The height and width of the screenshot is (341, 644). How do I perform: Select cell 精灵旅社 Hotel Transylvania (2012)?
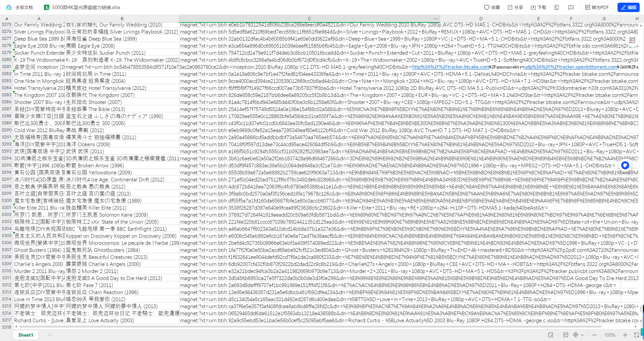pyautogui.click(x=122, y=88)
